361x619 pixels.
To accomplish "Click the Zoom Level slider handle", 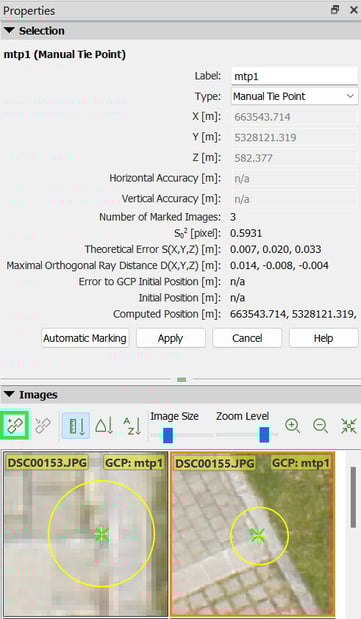I will (264, 435).
